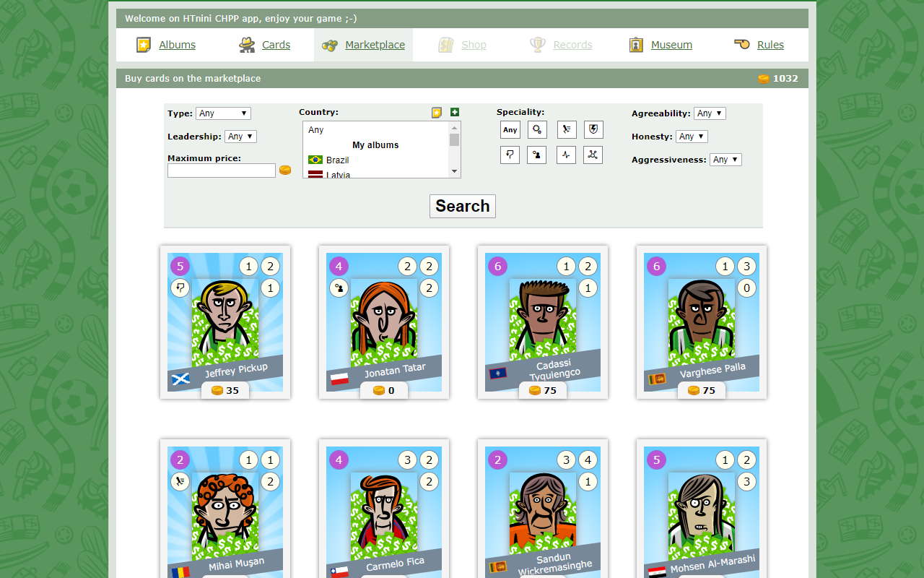The image size is (924, 578).
Task: Toggle the gears speciality filter
Action: pos(537,130)
